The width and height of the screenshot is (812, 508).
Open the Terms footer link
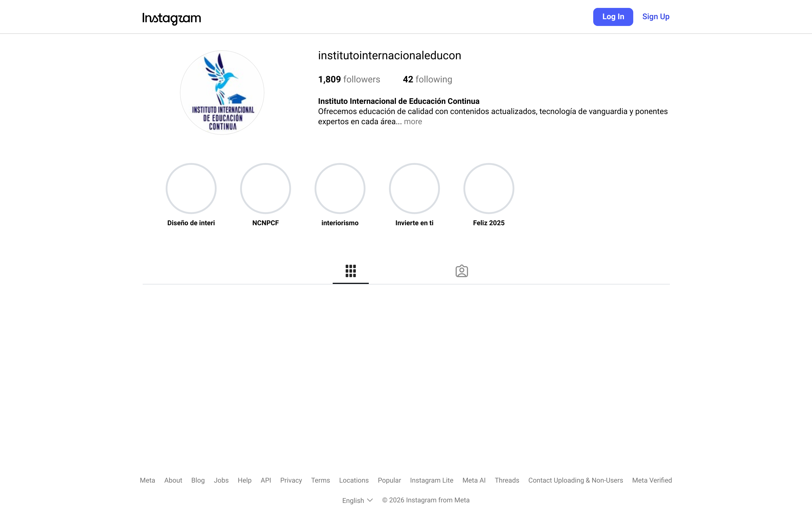pos(321,480)
